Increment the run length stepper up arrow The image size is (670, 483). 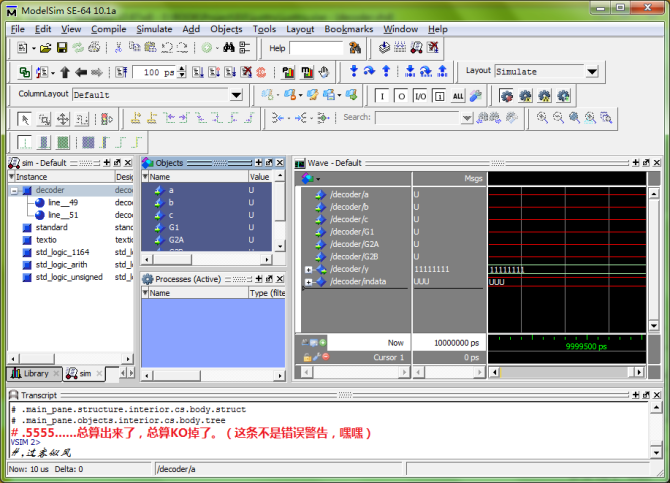point(182,69)
